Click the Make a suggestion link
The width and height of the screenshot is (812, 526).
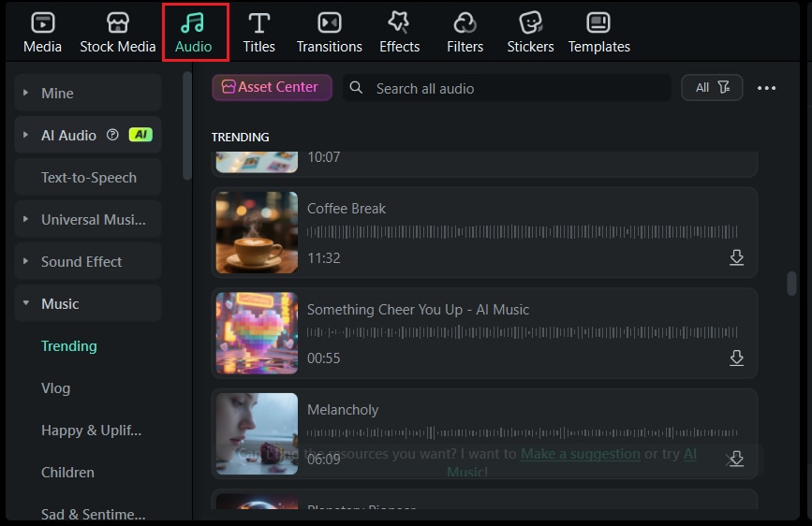tap(581, 454)
